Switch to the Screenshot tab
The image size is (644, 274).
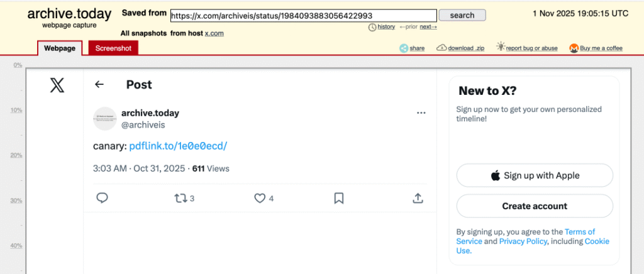(x=113, y=48)
